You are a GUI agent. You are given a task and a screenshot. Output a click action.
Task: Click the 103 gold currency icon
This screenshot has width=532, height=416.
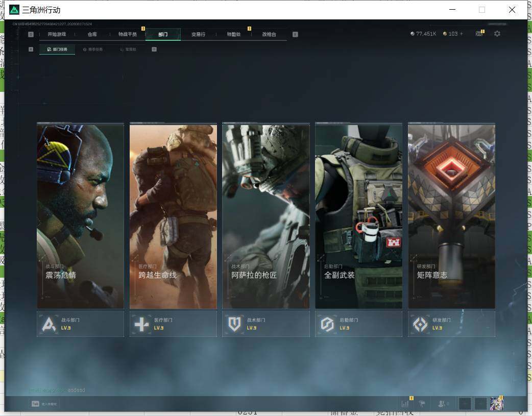[x=445, y=34]
